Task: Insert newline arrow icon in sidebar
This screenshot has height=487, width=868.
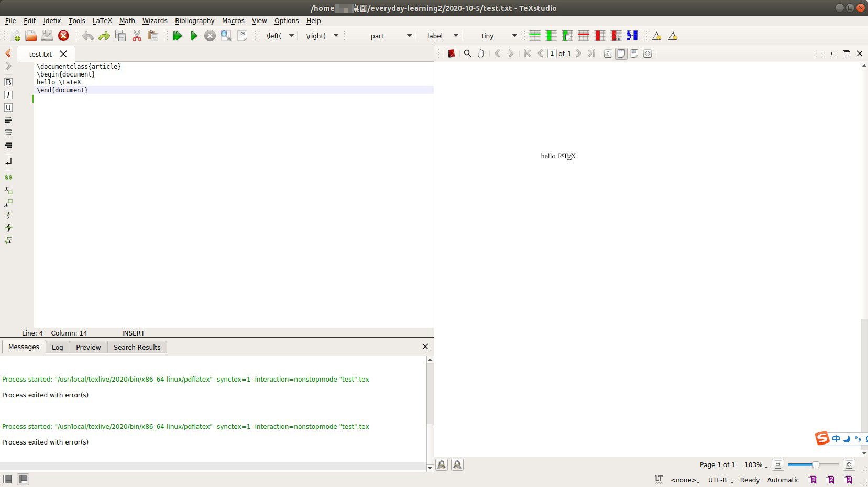Action: click(8, 161)
